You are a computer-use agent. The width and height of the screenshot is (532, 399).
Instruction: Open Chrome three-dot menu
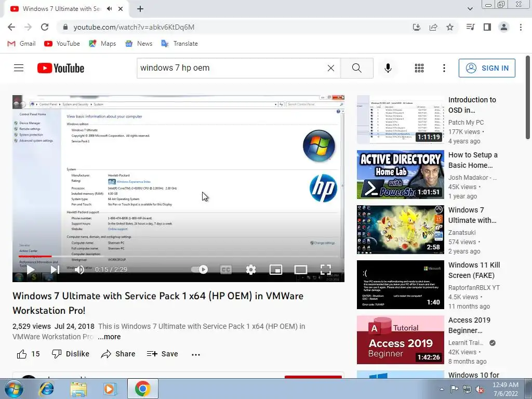521,27
